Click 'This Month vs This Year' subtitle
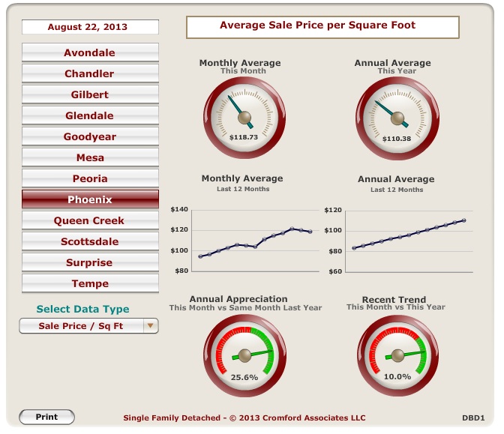The height and width of the screenshot is (434, 504). click(x=396, y=307)
